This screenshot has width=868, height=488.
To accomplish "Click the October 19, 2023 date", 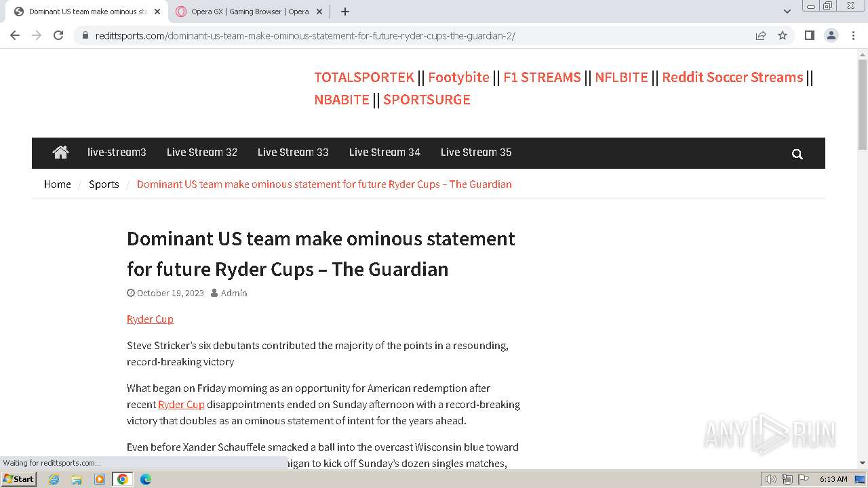I will click(170, 293).
